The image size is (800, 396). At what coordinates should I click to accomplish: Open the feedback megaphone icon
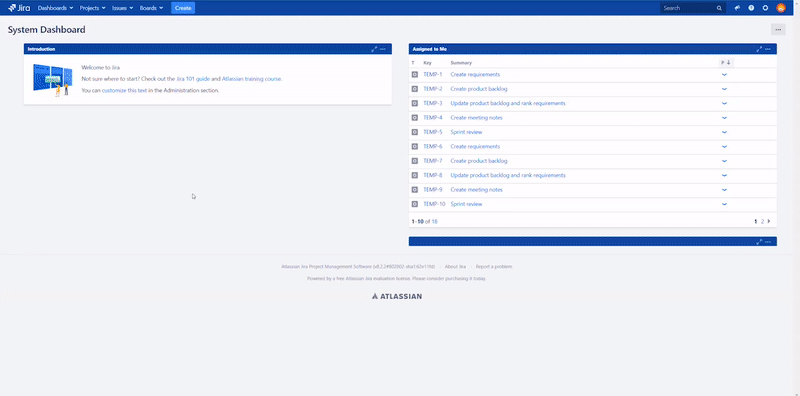(737, 8)
